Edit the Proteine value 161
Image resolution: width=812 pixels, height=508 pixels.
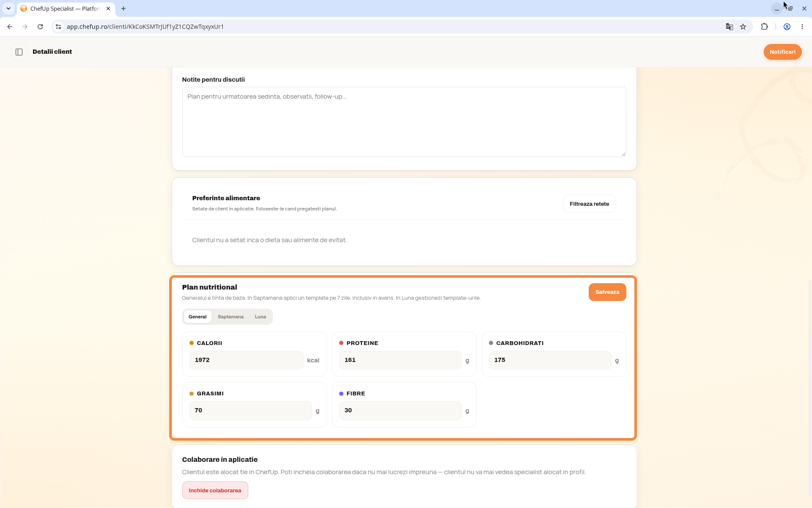tap(400, 360)
